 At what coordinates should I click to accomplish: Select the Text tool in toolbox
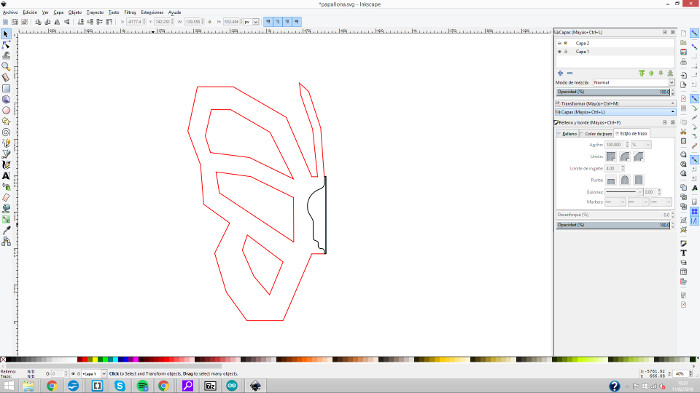tap(6, 176)
